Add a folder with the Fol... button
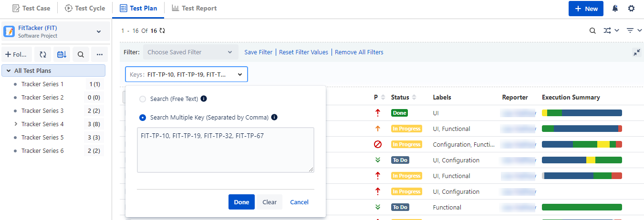This screenshot has height=220, width=644. [17, 55]
